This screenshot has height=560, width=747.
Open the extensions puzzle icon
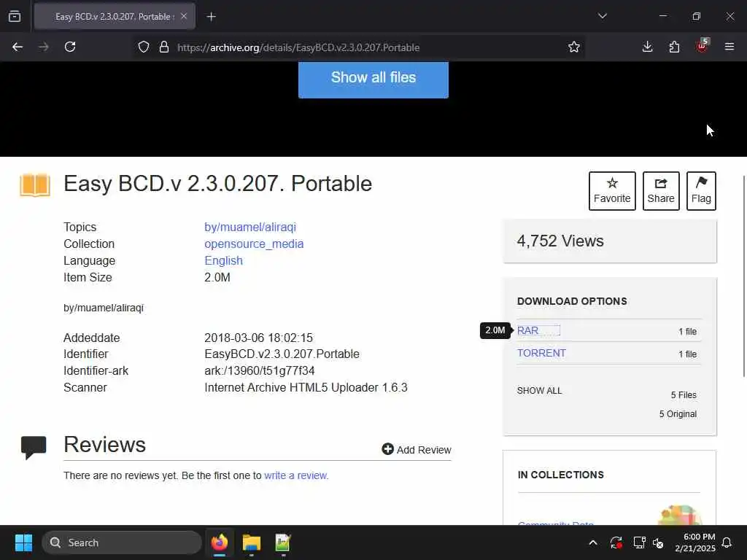tap(674, 47)
